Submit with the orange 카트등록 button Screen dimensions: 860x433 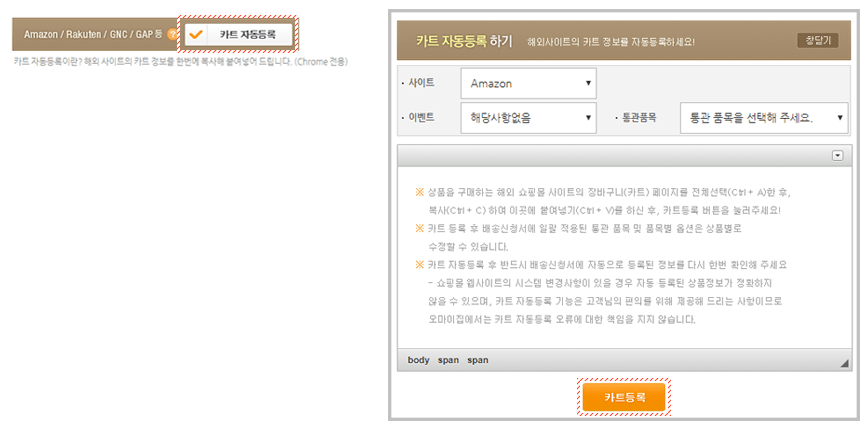pyautogui.click(x=624, y=397)
